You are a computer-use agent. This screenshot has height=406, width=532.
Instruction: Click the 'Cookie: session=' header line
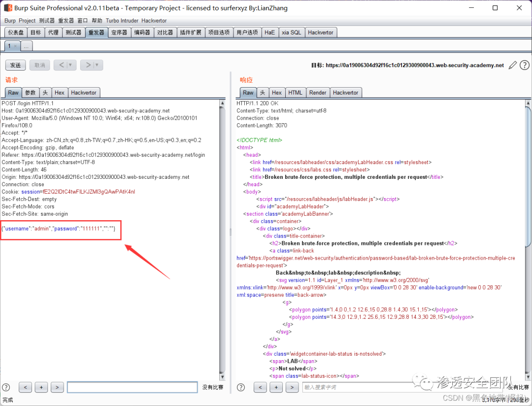coord(68,192)
